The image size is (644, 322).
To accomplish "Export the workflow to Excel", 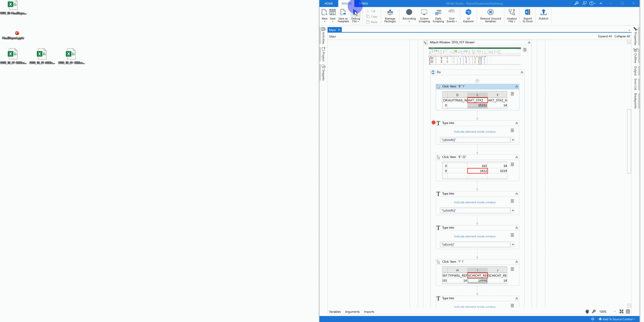I will coord(527,15).
